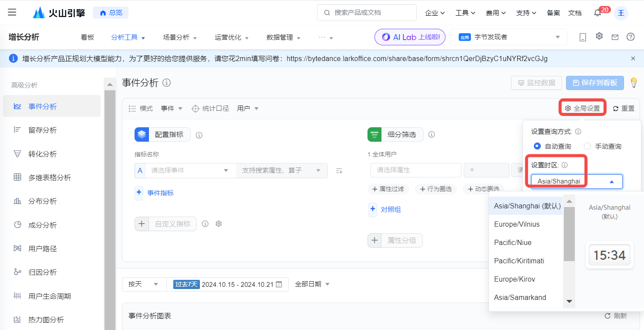Open the more (···) navigation menu
Image resolution: width=644 pixels, height=330 pixels.
pyautogui.click(x=326, y=37)
